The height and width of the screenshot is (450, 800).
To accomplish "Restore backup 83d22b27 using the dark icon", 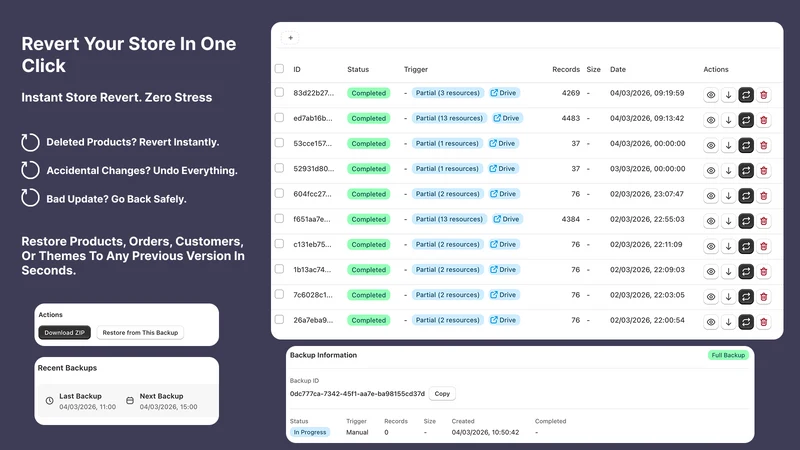I will [x=746, y=95].
